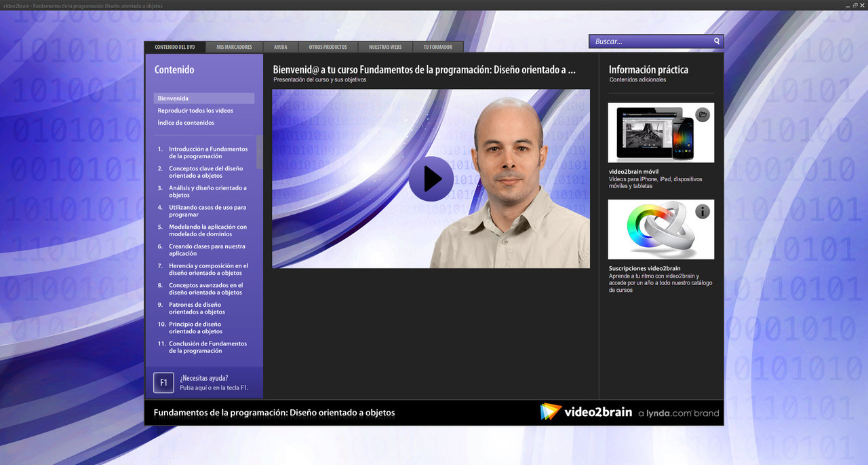Viewport: 868px width, 465px height.
Task: Open chapter 9 Patrones de diseño
Action: tap(192, 308)
